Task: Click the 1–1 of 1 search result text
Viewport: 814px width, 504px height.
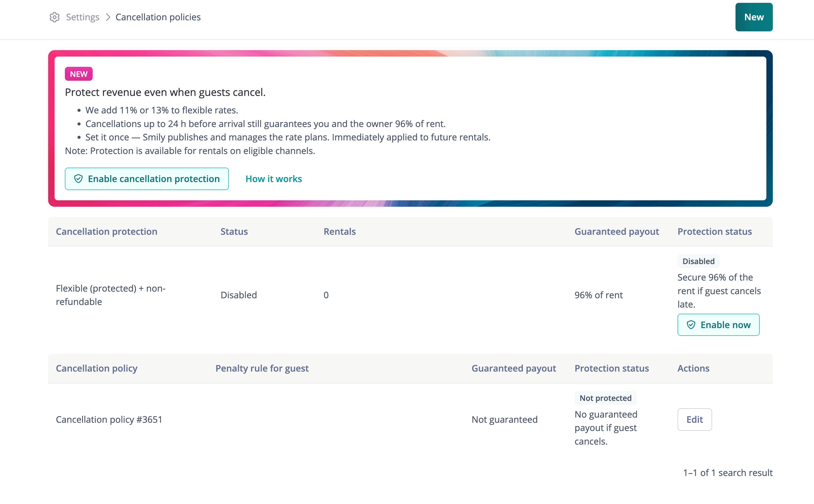Action: (728, 473)
